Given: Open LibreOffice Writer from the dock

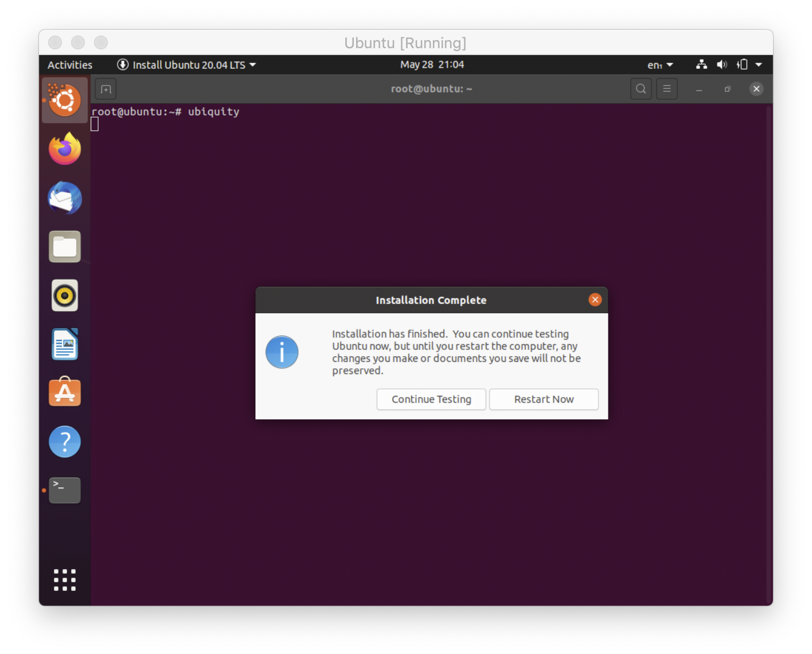Looking at the screenshot, I should tap(65, 344).
